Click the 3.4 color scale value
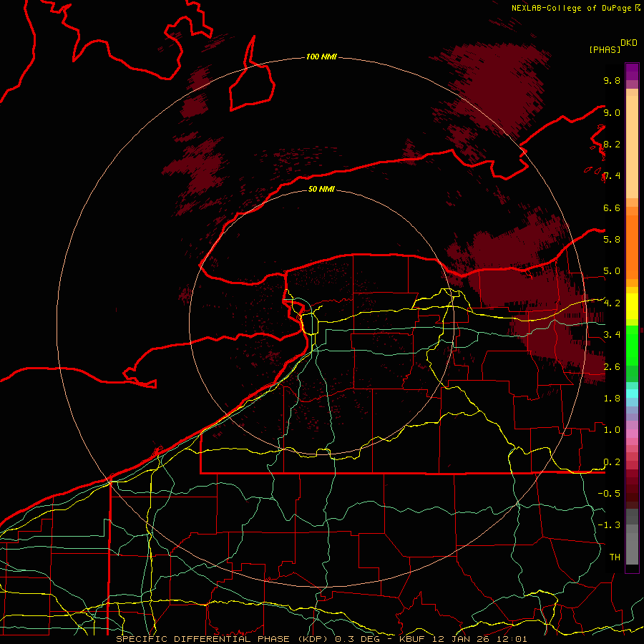Viewport: 644px width, 644px height. pos(612,334)
